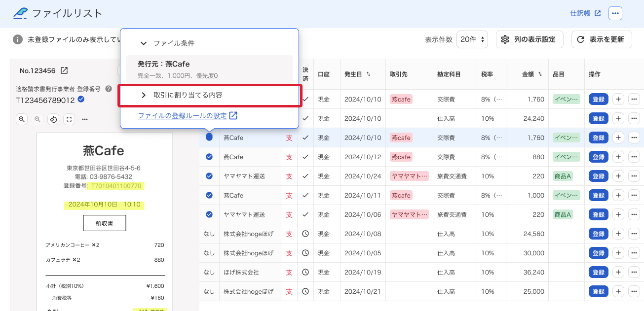Click the help icon next to 登録番号

pyautogui.click(x=109, y=89)
